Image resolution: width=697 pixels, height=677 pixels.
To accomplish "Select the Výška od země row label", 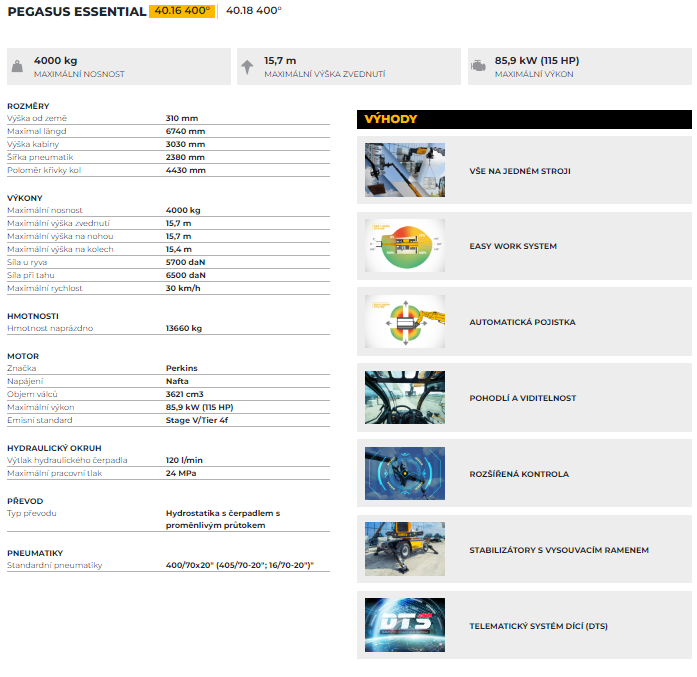I will pos(37,118).
